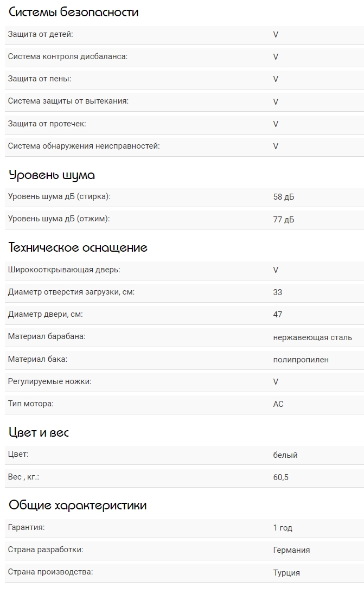Click the 'Общие характеристики' section heading
The height and width of the screenshot is (594, 364).
tap(78, 505)
